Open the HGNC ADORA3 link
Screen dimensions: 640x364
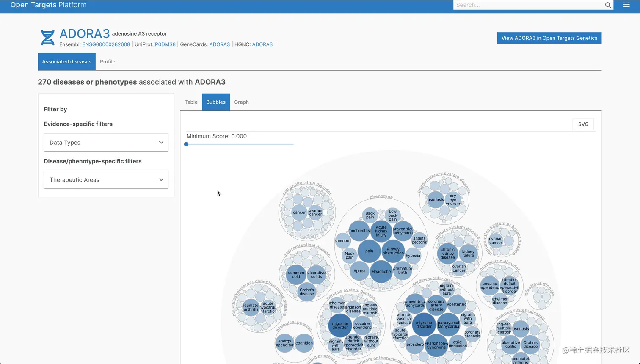pos(262,44)
